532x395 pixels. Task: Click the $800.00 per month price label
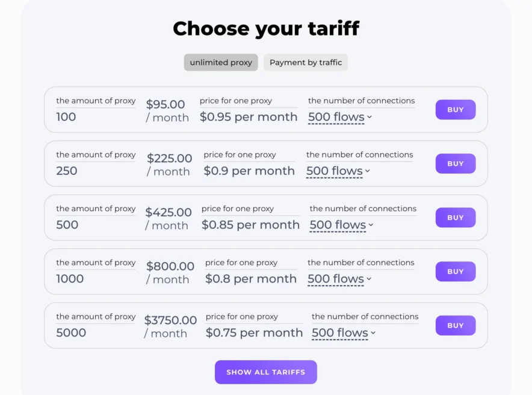[x=169, y=272]
